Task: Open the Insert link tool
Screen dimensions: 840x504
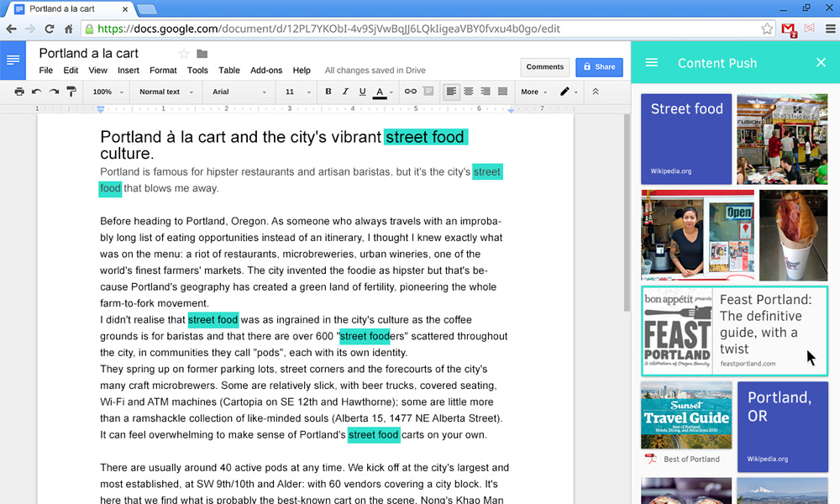Action: 411,92
